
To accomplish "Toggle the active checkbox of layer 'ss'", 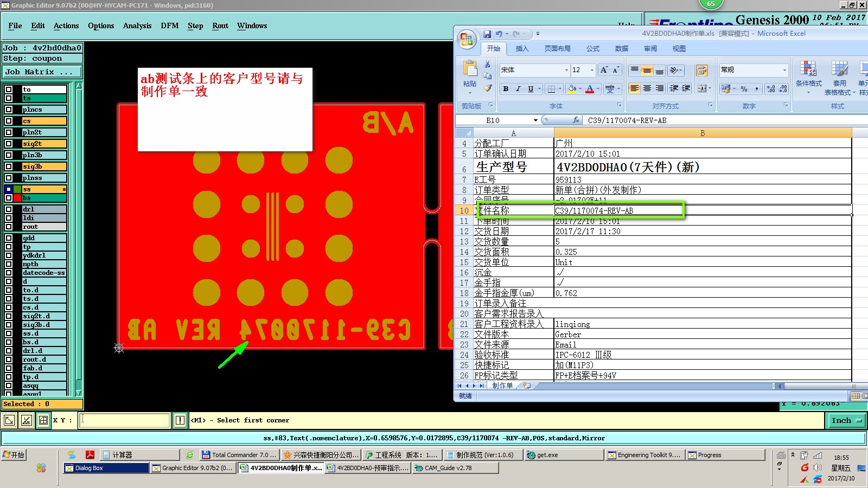I will 9,189.
